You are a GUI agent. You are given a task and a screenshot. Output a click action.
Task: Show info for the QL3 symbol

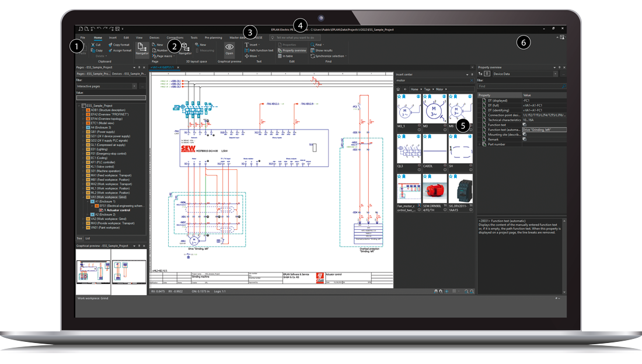pyautogui.click(x=419, y=170)
